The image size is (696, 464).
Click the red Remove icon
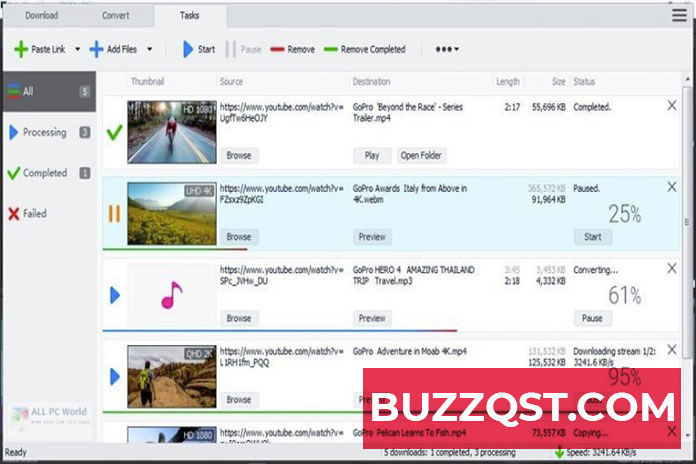click(277, 49)
